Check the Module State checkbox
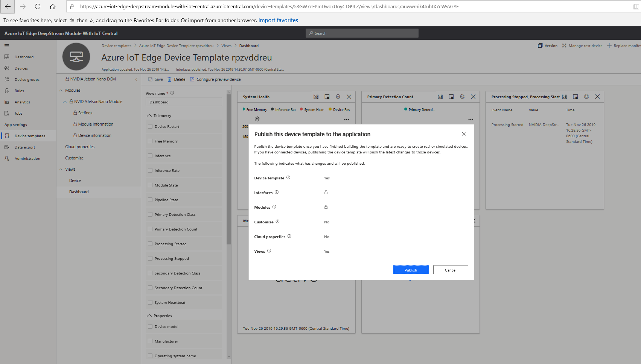 [x=151, y=185]
